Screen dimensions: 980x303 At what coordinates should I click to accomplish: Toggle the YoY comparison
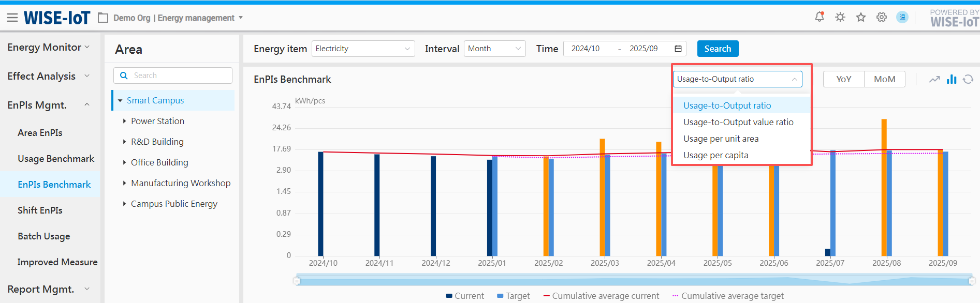[x=843, y=79]
